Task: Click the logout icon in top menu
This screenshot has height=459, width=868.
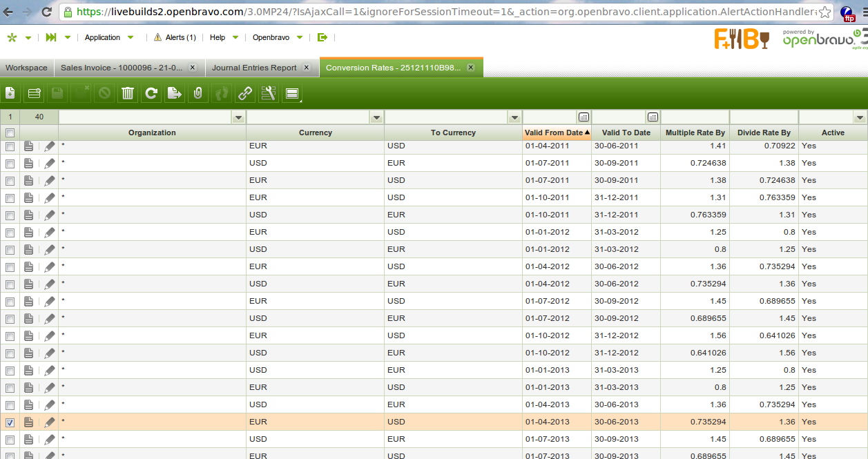Action: 322,37
